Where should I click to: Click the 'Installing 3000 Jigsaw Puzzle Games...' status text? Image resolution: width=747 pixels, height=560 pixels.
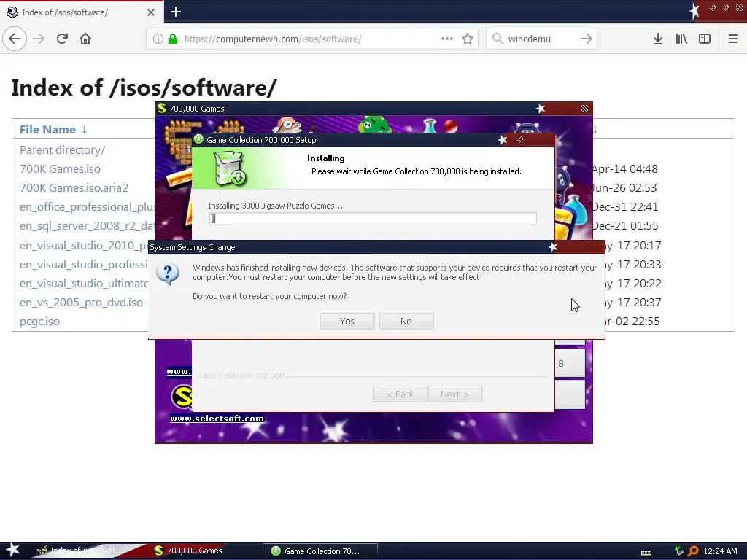coord(275,206)
